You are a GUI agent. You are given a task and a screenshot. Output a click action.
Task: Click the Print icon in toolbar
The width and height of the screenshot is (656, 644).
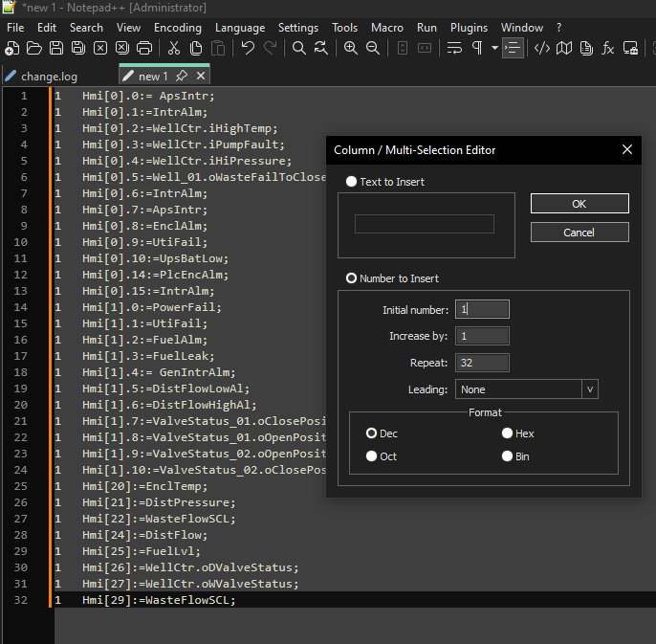(x=144, y=48)
